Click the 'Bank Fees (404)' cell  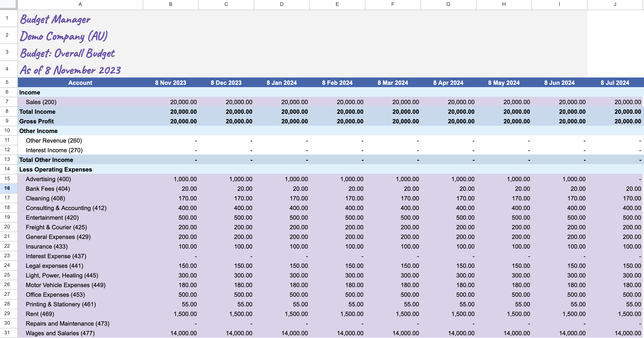[x=80, y=189]
